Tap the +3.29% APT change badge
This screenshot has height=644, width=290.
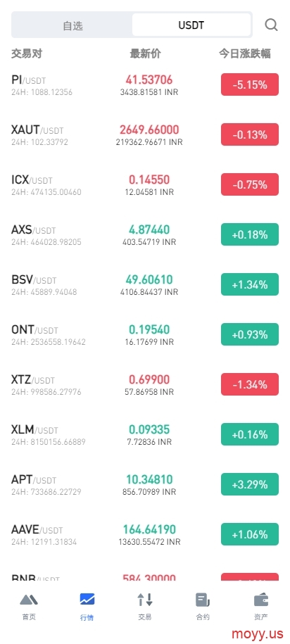coord(250,484)
